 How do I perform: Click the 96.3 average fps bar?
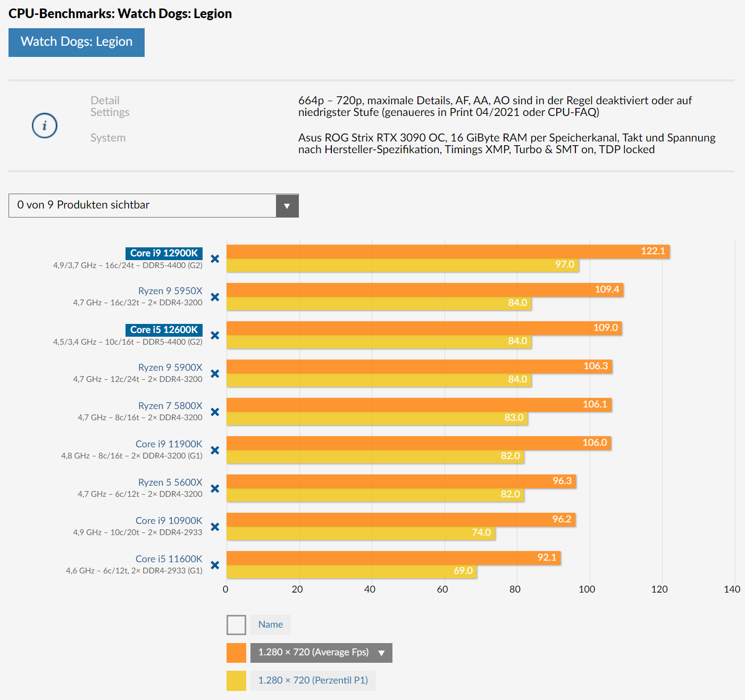[401, 481]
